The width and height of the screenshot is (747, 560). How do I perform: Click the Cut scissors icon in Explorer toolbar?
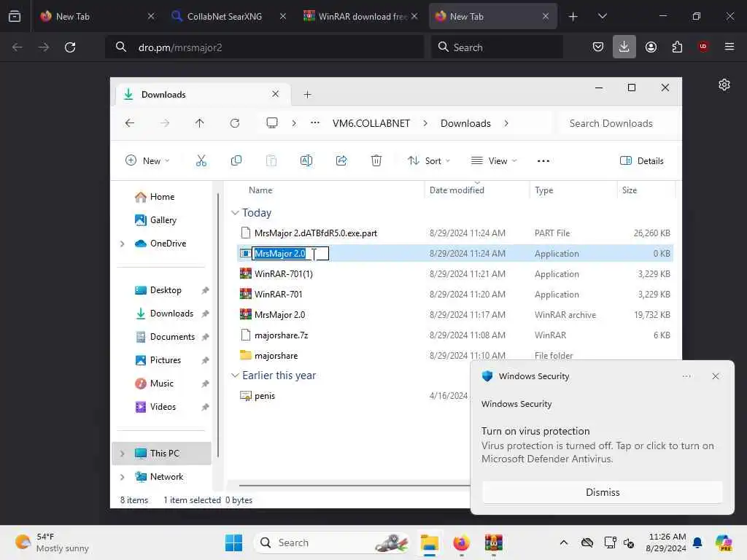pos(201,160)
